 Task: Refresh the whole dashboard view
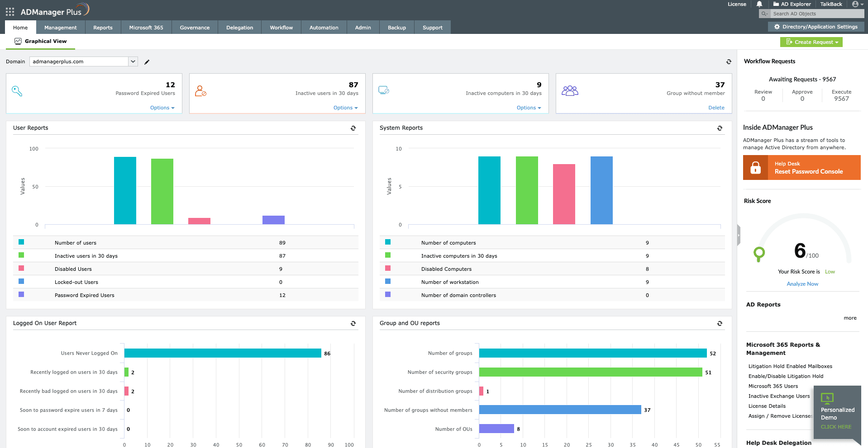pos(729,62)
